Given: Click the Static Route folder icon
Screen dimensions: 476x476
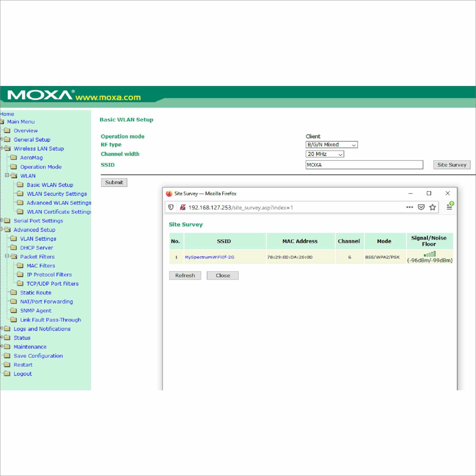Looking at the screenshot, I should pyautogui.click(x=14, y=292).
